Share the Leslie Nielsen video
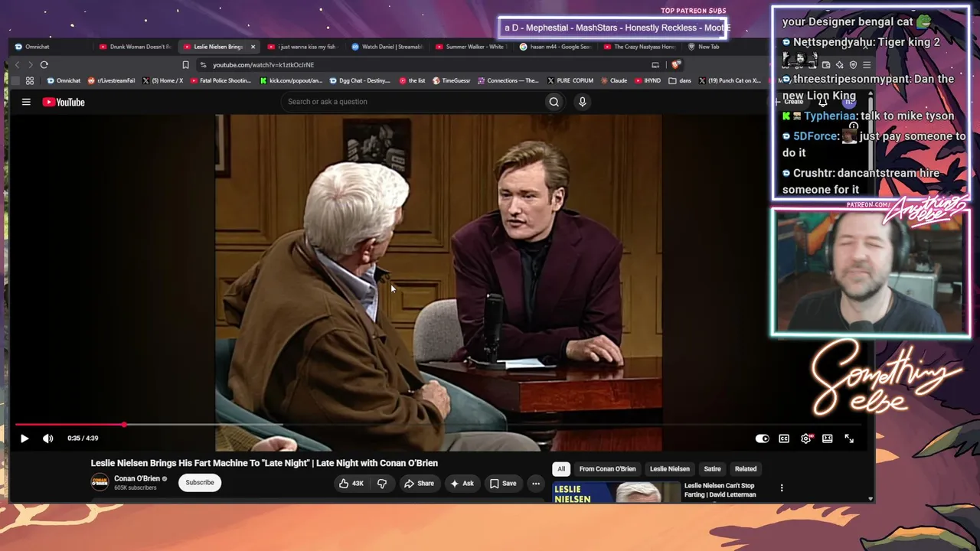This screenshot has height=551, width=980. click(x=419, y=484)
